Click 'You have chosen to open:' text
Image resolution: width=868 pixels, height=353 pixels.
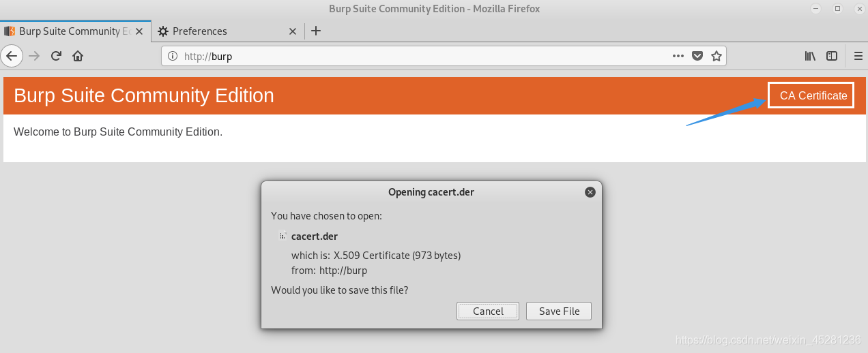pos(326,216)
